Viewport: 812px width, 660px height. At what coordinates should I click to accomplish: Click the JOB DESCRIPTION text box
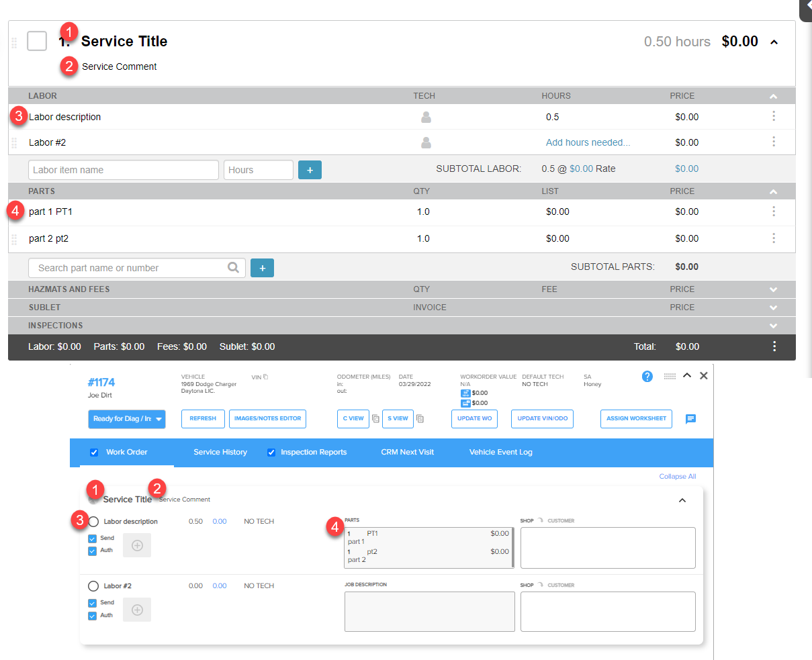(430, 612)
